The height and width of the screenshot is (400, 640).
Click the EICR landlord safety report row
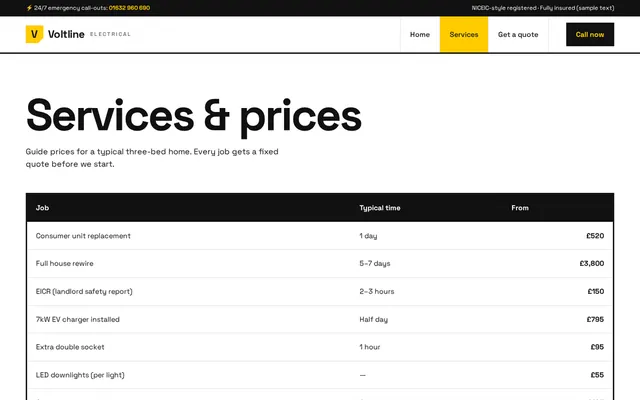click(x=320, y=291)
